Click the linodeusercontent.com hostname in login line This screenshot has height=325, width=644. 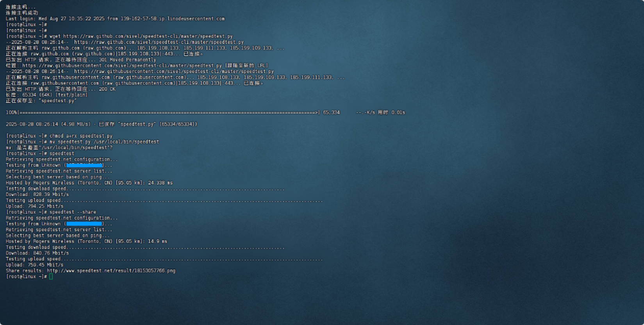pos(173,19)
